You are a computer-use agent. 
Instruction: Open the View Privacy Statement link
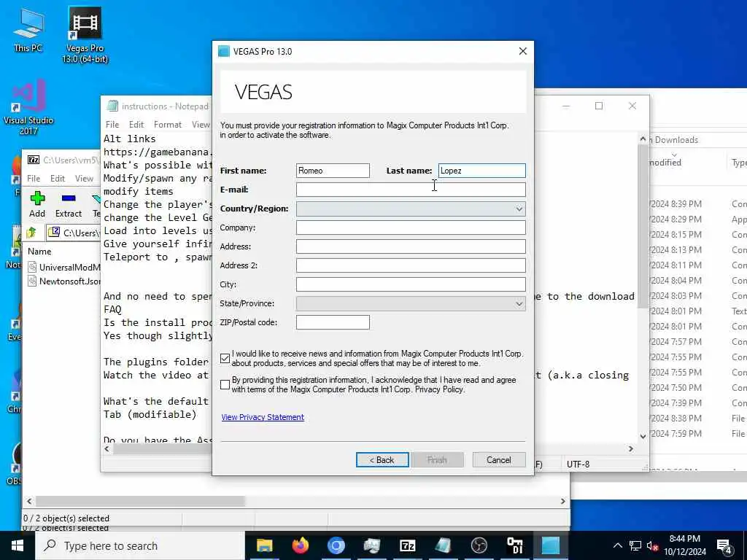point(263,417)
